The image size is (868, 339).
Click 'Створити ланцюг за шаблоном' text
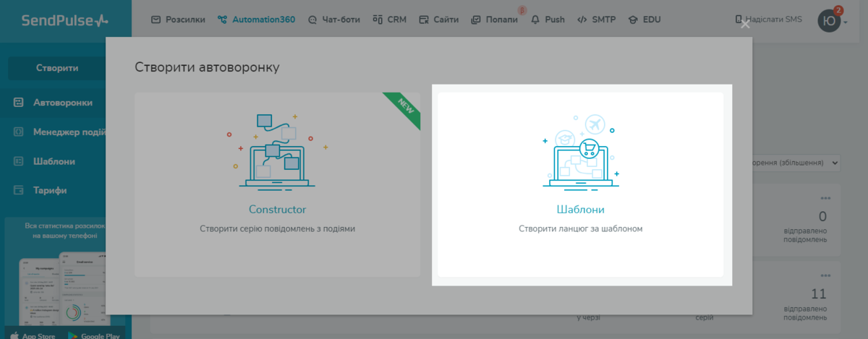coord(580,228)
